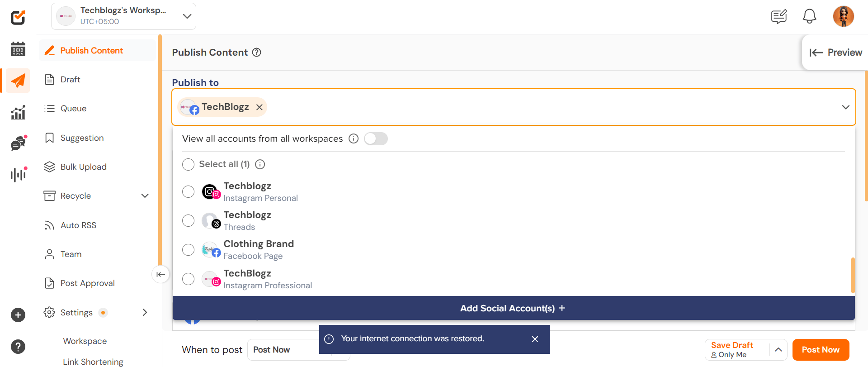The height and width of the screenshot is (367, 868).
Task: Click the notifications bell icon
Action: 809,17
